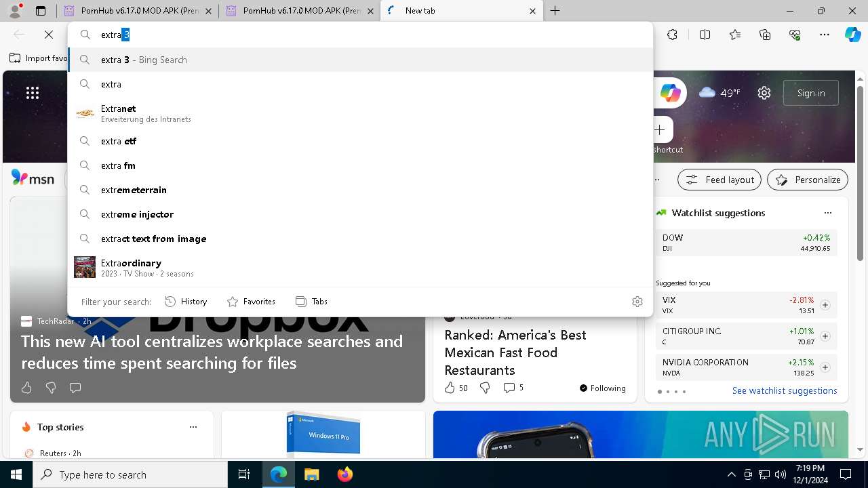Close the New tab tab
This screenshot has height=488, width=868.
pos(532,11)
